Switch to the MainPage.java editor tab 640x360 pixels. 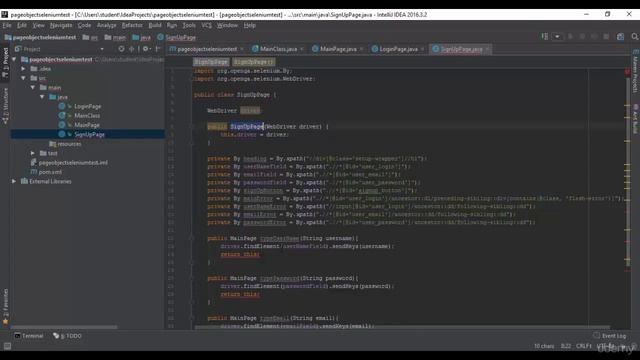[338, 49]
